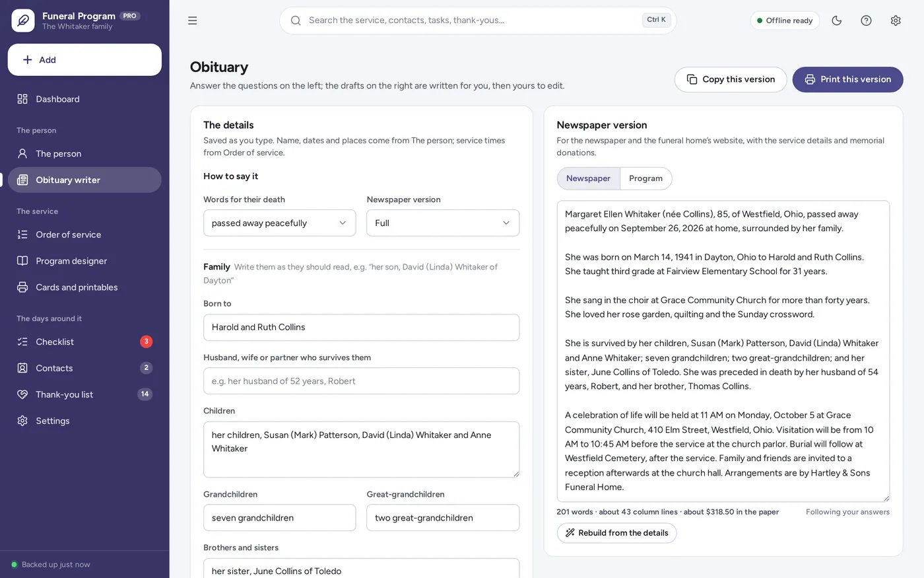Click the surviving spouse or partner field
924x578 pixels.
(361, 381)
